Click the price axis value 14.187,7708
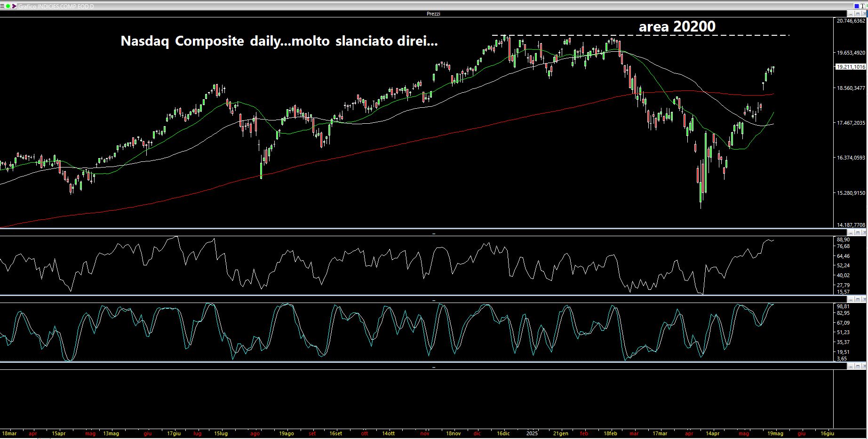The image size is (868, 439). (851, 225)
